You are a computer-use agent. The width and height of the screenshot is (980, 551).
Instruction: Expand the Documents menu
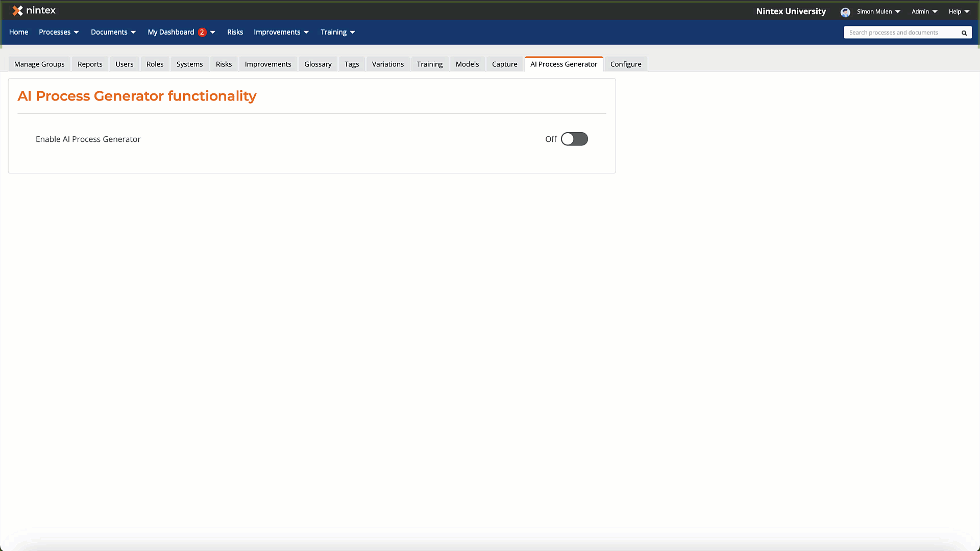(x=113, y=32)
